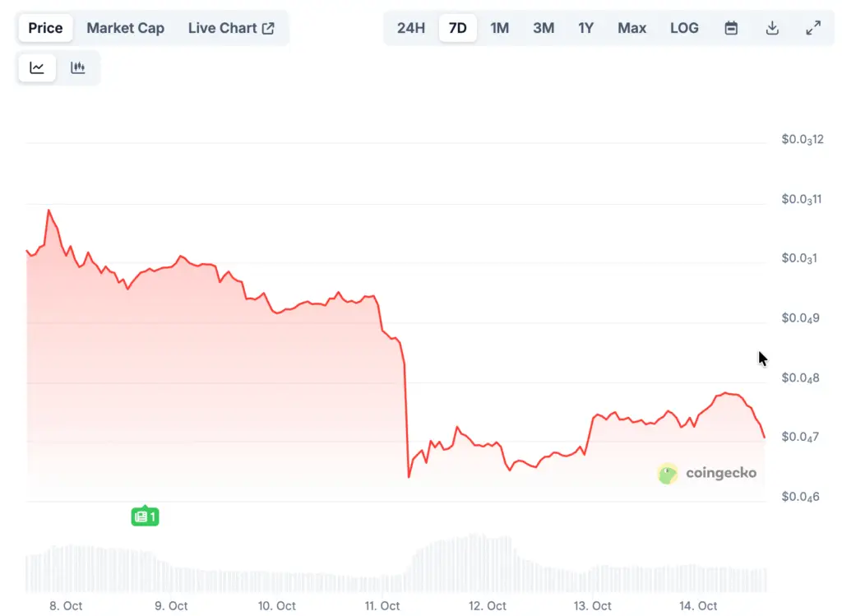Open the calendar date range picker
This screenshot has width=842, height=616.
(x=731, y=28)
